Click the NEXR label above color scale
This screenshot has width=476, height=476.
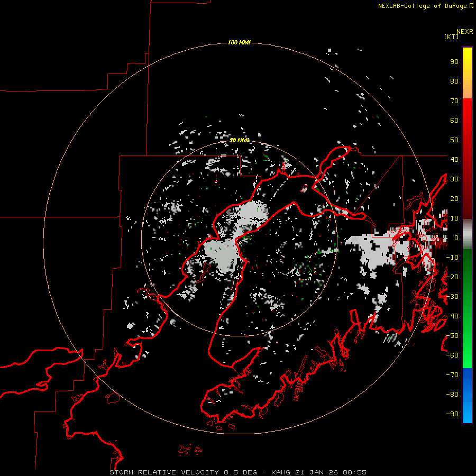click(x=465, y=32)
